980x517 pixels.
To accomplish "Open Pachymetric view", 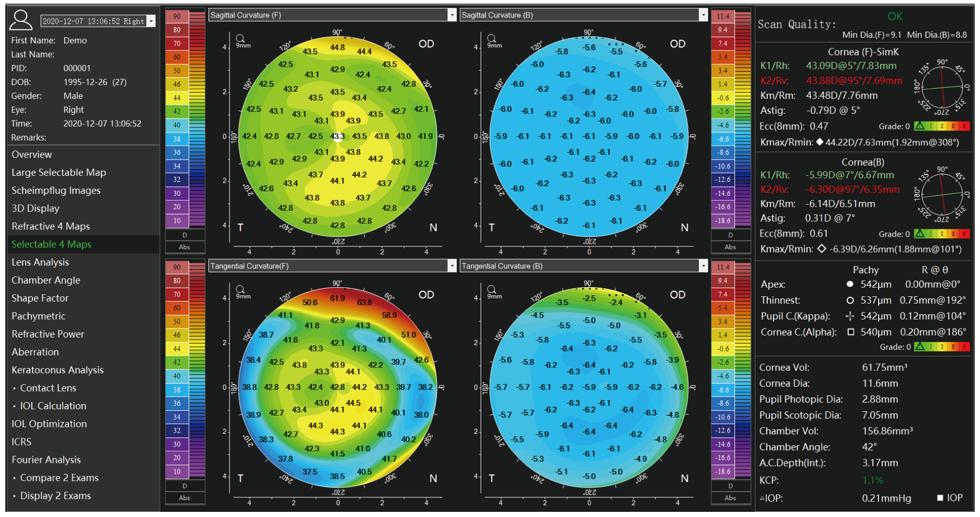I will point(39,316).
